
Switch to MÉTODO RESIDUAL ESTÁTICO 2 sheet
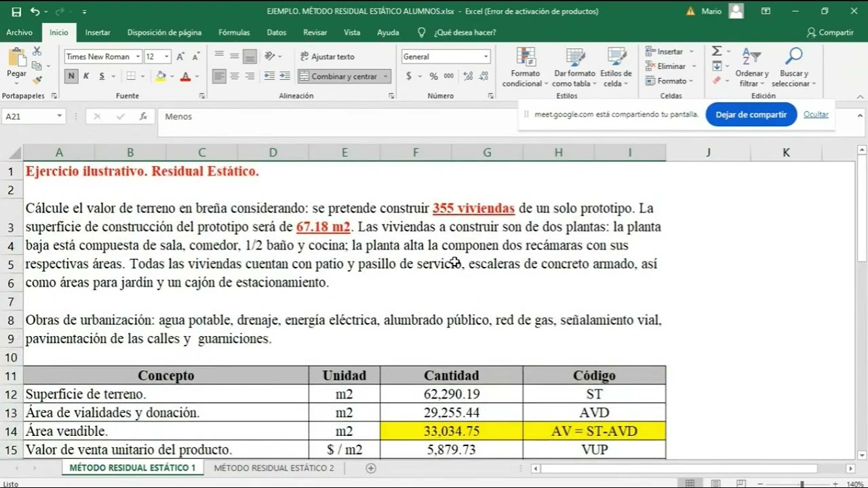274,468
